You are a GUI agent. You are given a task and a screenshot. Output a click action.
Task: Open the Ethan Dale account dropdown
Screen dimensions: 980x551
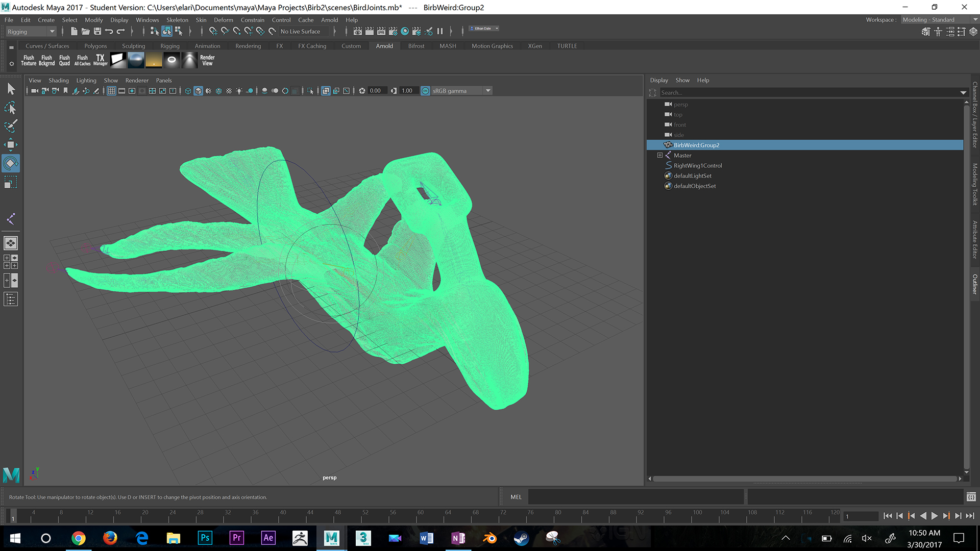pos(484,29)
